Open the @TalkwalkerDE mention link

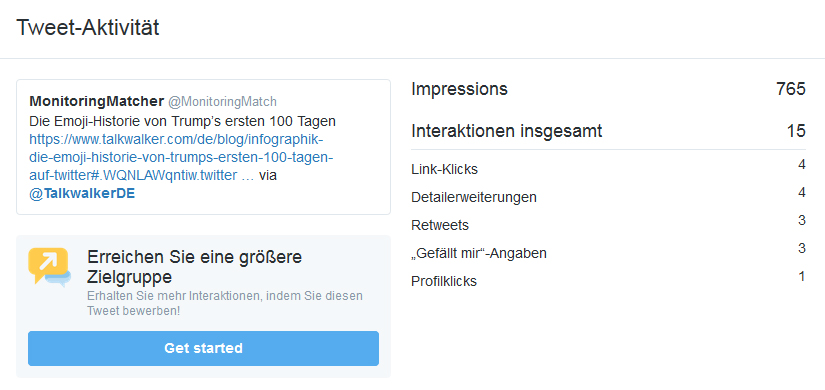click(x=82, y=194)
